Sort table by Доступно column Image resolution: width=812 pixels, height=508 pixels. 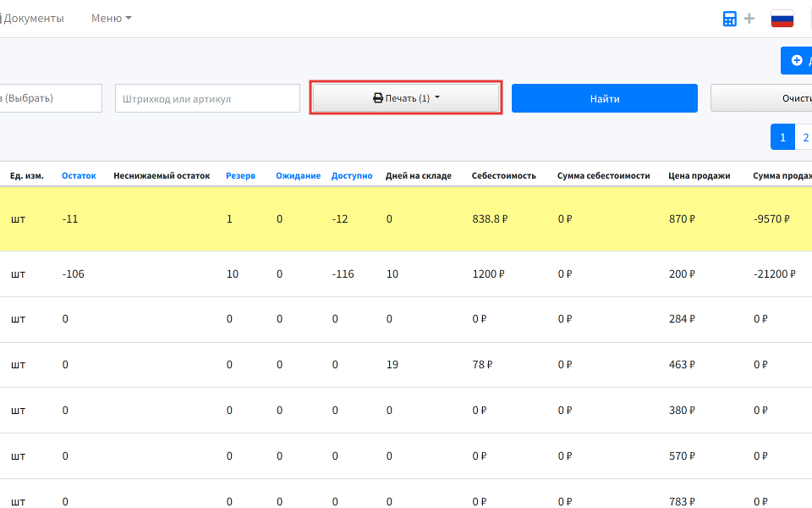click(352, 176)
